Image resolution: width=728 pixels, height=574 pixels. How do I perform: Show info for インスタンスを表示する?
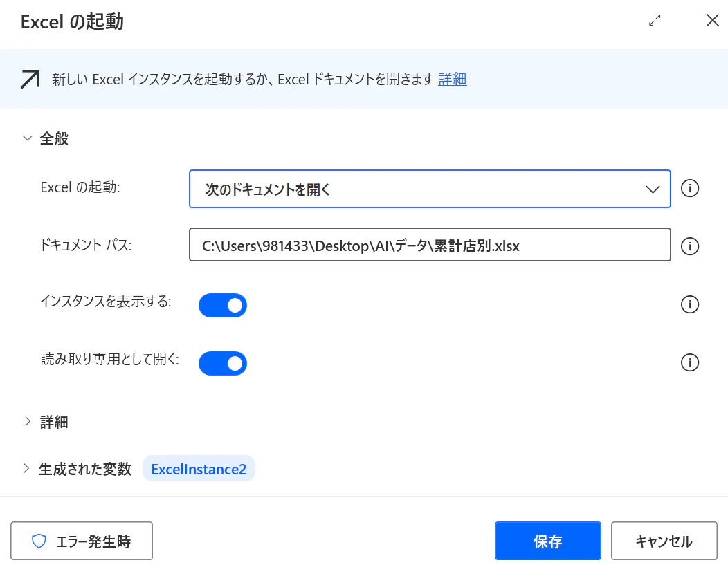click(689, 304)
